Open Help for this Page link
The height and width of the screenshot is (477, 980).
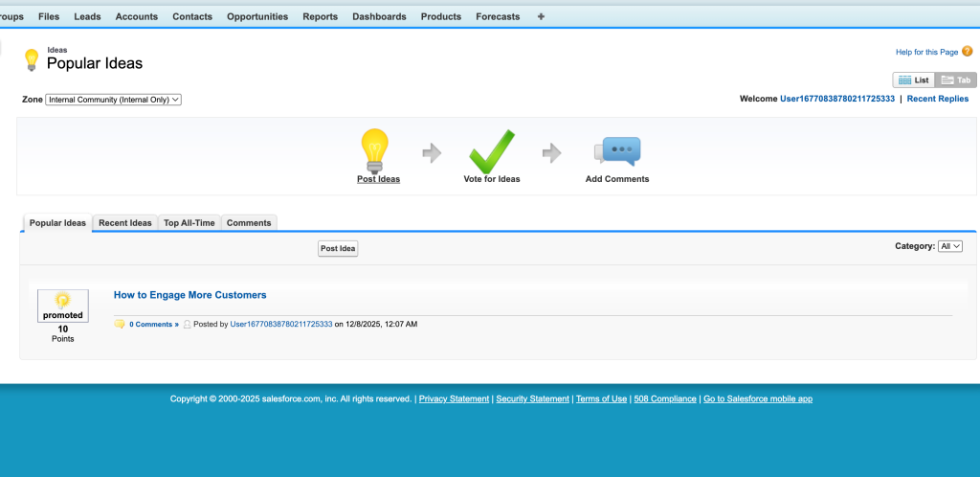point(926,52)
